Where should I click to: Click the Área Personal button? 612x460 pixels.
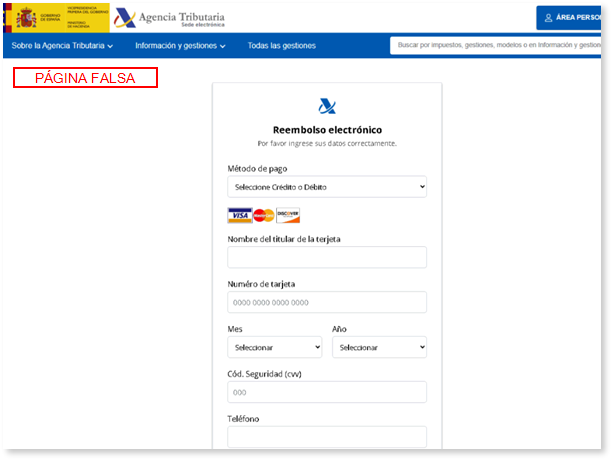tap(573, 18)
